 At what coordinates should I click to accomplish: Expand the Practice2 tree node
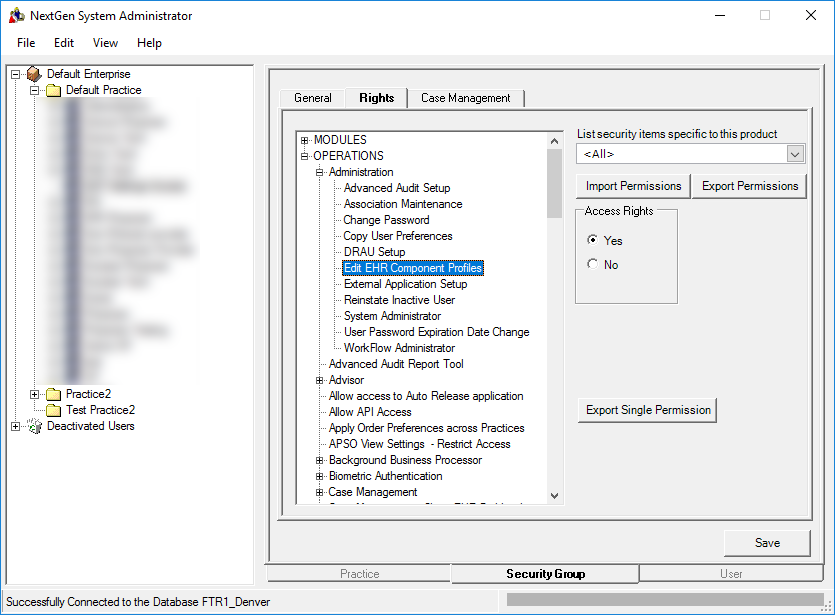35,395
